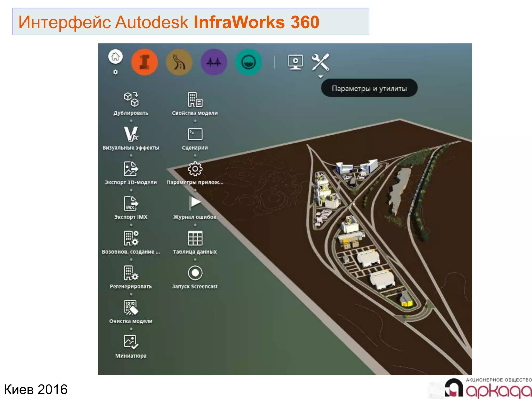
Task: Open the Журнал ошибок flag icon
Action: 195,203
